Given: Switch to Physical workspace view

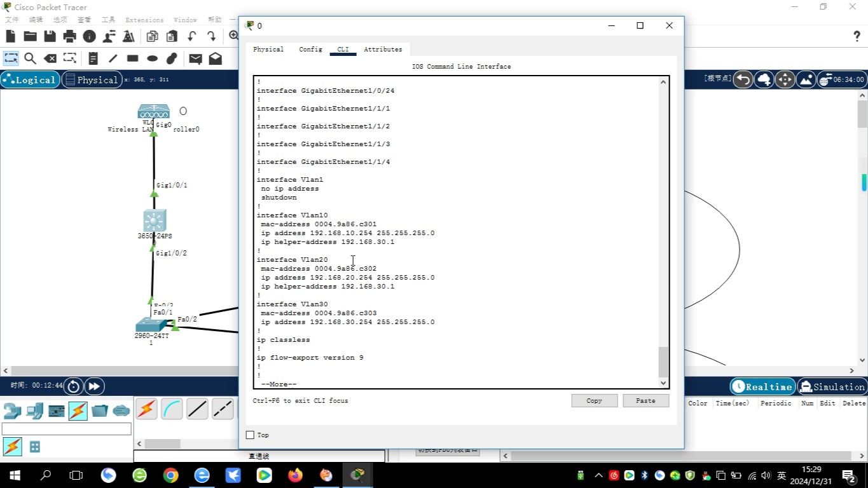Looking at the screenshot, I should point(92,79).
